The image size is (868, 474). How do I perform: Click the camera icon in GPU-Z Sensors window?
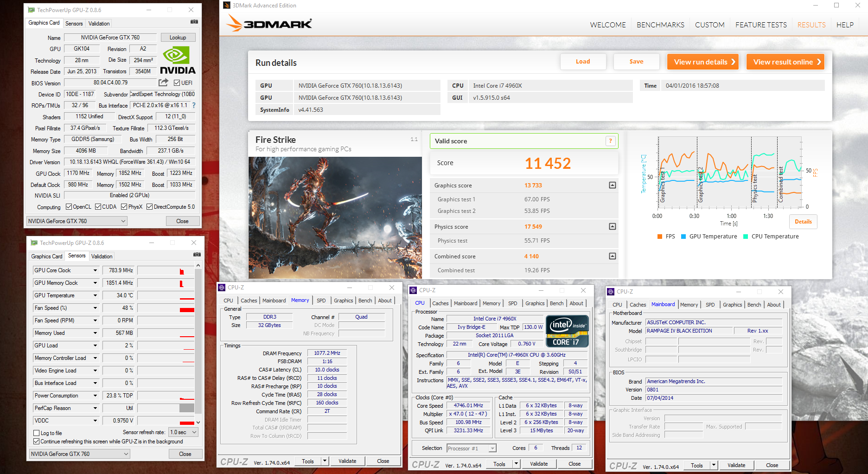coord(197,255)
